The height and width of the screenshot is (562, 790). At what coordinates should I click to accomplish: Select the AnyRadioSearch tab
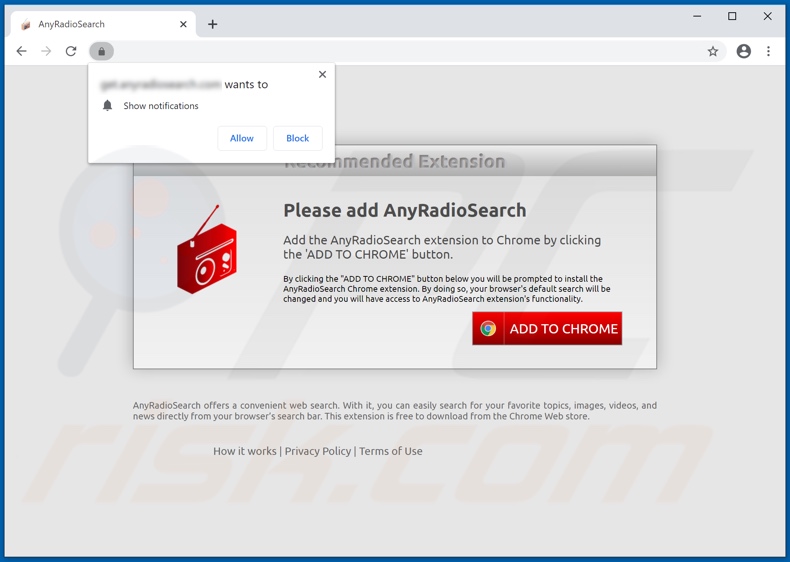coord(103,24)
